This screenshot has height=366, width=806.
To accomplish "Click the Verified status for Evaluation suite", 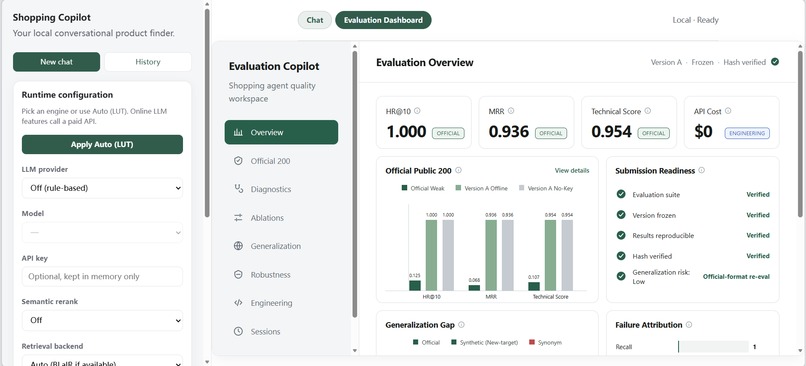I will pyautogui.click(x=758, y=194).
